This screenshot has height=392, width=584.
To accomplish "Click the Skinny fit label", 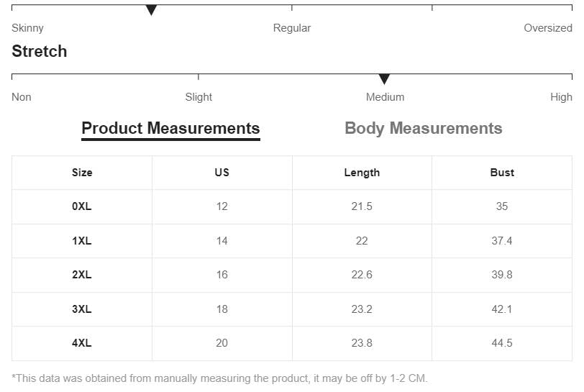I will click(27, 28).
